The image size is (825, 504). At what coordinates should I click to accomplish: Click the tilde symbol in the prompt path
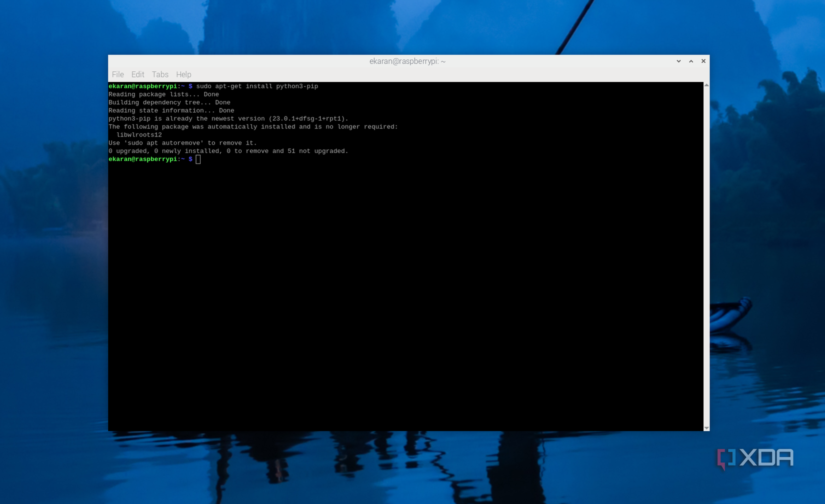(x=183, y=159)
